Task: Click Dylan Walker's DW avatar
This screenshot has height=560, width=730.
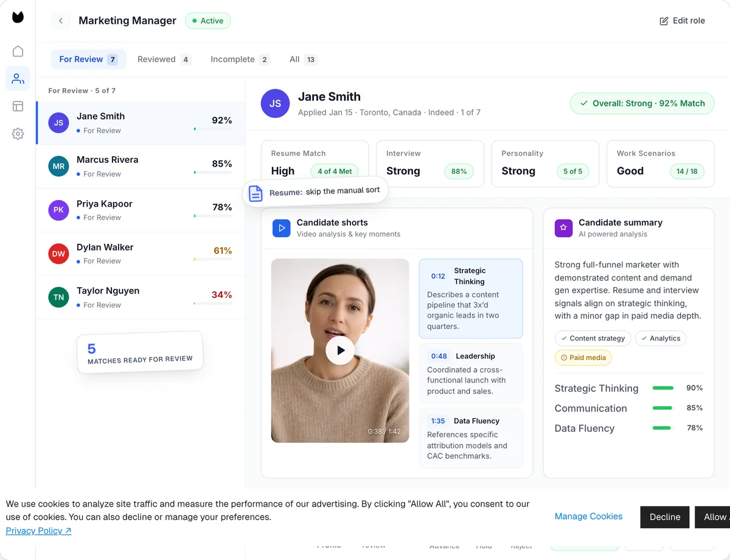Action: (58, 254)
